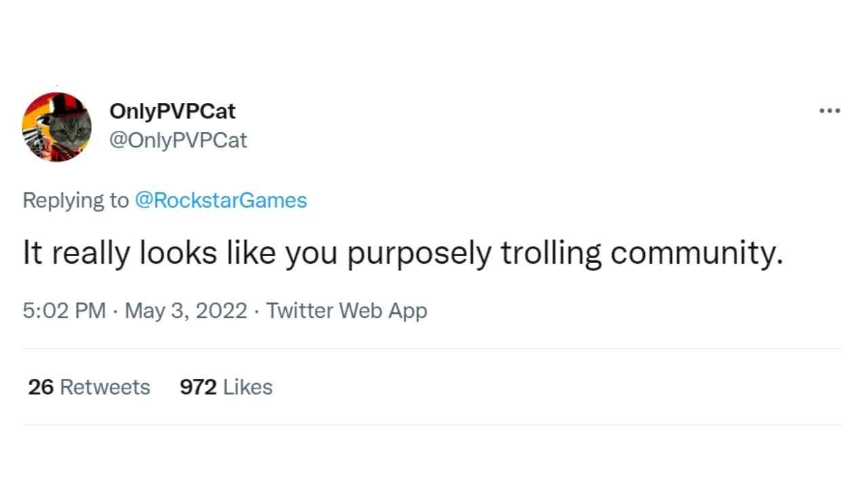Open the @RockstarGames mention link
Viewport: 868px width, 488px height.
(221, 201)
